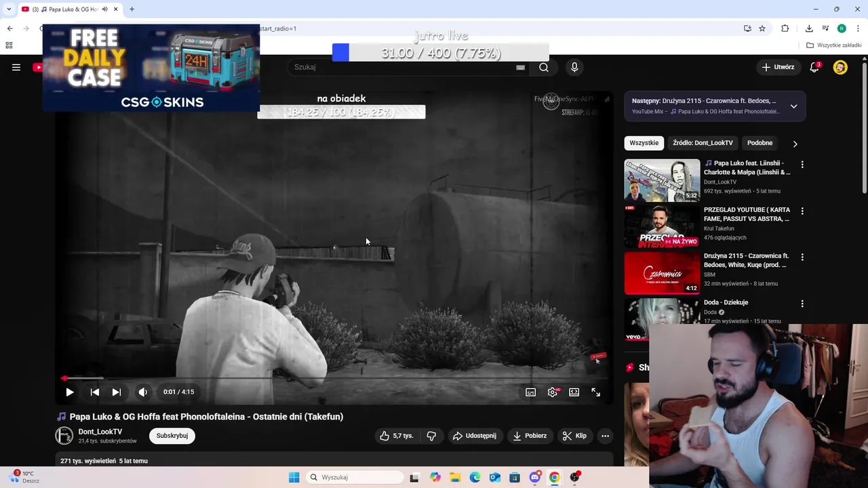Switch to theater mode

click(574, 392)
